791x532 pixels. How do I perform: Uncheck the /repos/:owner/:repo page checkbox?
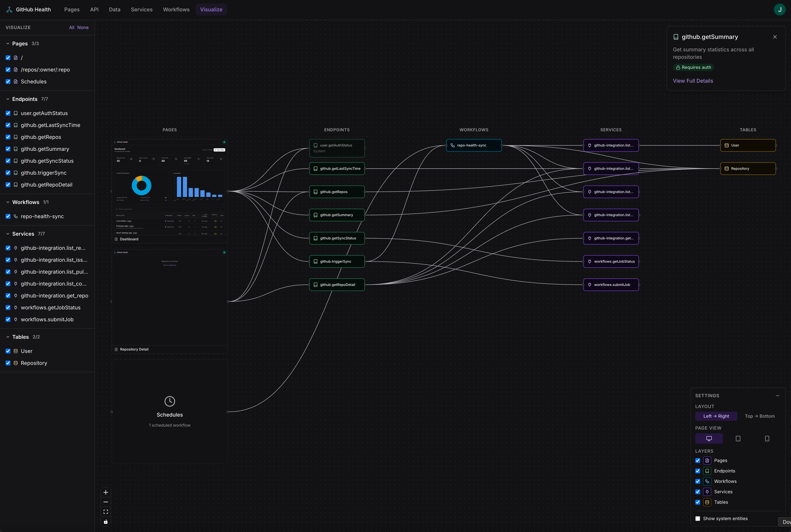8,70
